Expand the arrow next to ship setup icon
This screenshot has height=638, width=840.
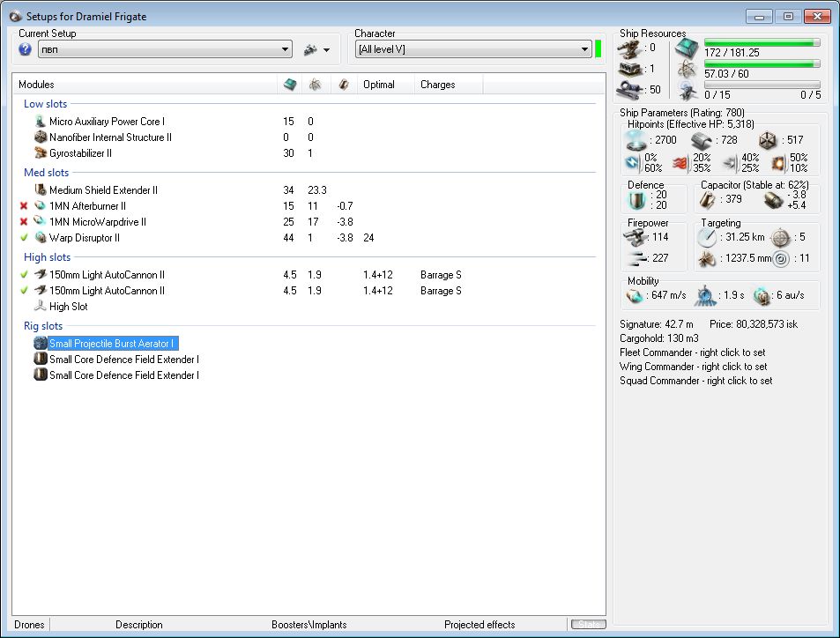[327, 50]
